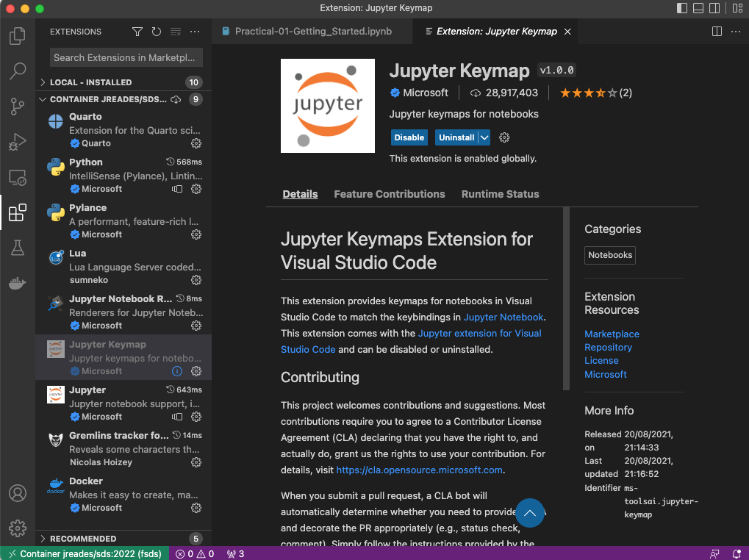Select the Jupyter extension in list
The image size is (749, 560).
[x=123, y=403]
